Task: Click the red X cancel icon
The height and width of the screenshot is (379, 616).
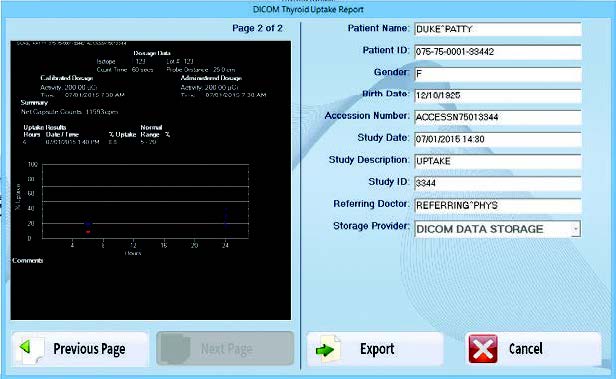Action: [483, 349]
